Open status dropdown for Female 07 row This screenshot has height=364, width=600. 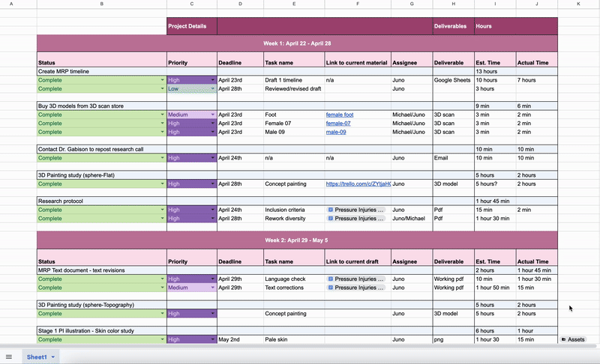[x=162, y=124]
